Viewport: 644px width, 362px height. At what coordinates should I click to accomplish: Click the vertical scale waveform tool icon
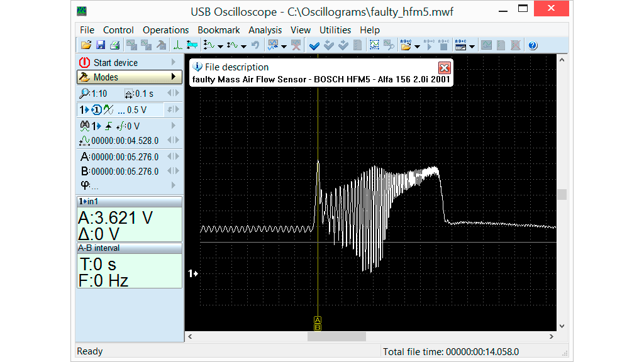pos(209,45)
